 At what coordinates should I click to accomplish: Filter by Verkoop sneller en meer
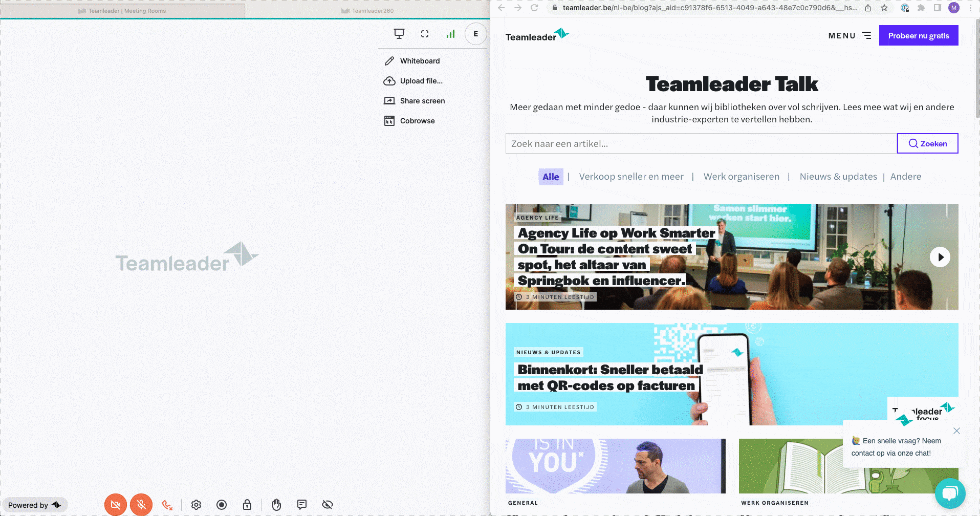click(631, 177)
